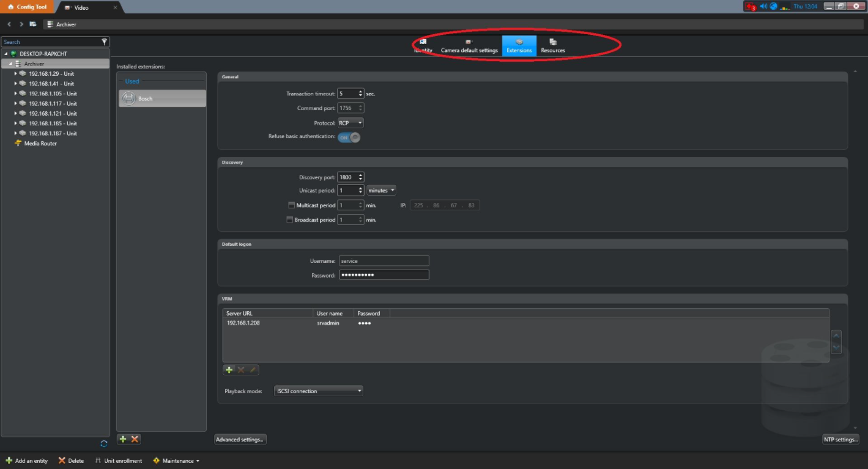Click the Advanced settings button
The height and width of the screenshot is (469, 868).
pos(240,439)
